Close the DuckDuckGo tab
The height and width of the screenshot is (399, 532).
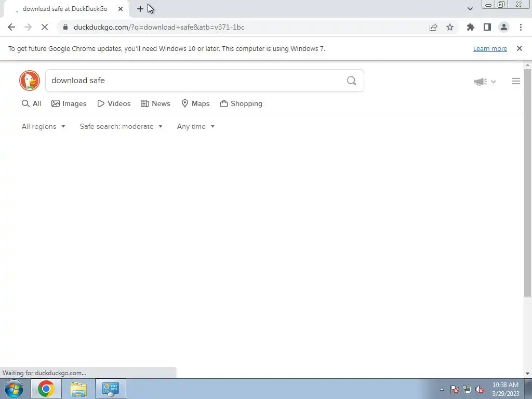pos(121,9)
